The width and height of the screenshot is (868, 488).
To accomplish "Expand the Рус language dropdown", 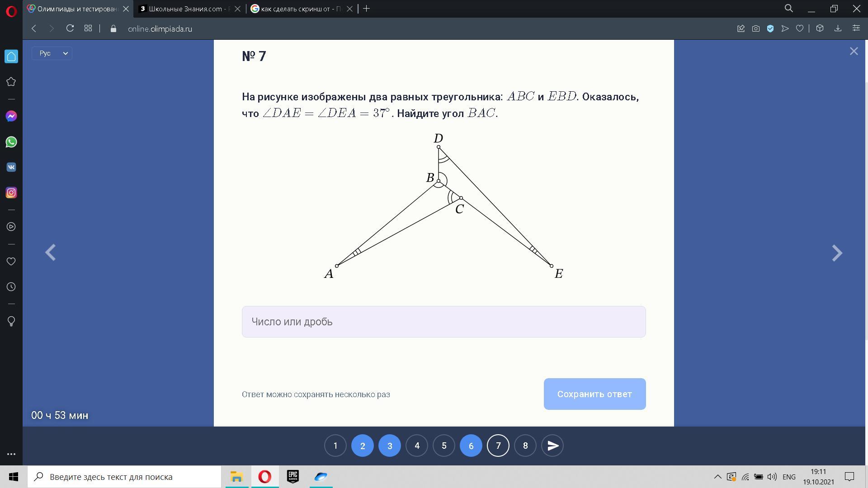I will pos(52,53).
